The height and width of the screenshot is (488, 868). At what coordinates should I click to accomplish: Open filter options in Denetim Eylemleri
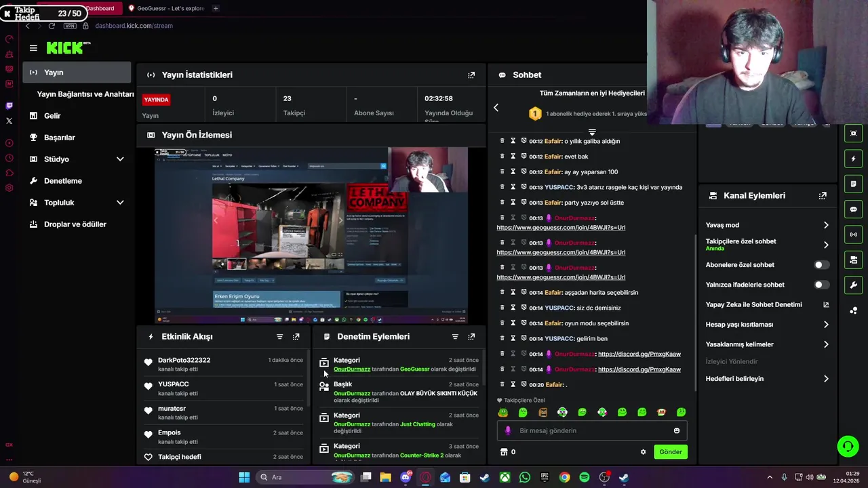pyautogui.click(x=455, y=337)
